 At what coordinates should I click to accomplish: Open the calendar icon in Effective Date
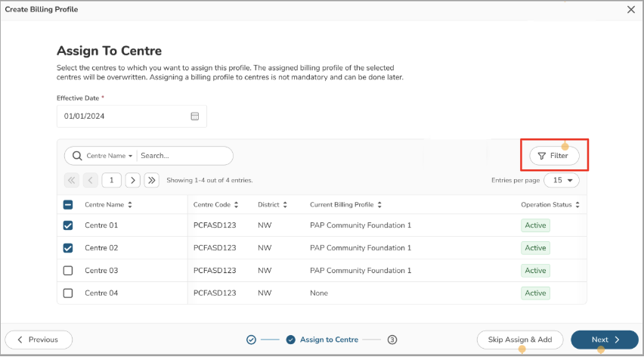pyautogui.click(x=194, y=116)
